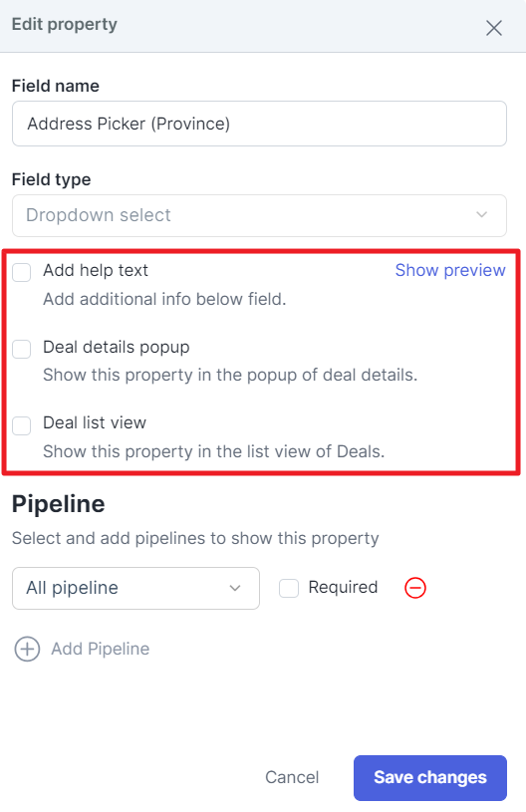Open the Dropdown select field type menu
This screenshot has height=812, width=526.
259,215
